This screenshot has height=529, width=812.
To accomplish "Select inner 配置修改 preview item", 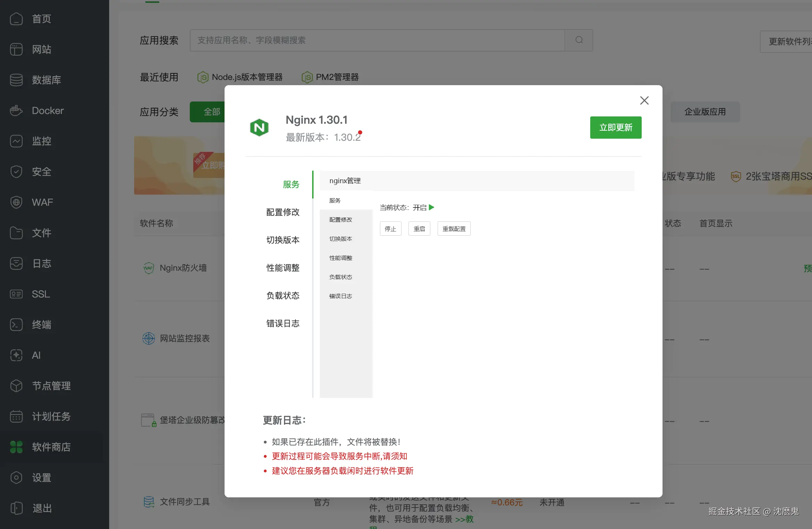I will pos(341,220).
